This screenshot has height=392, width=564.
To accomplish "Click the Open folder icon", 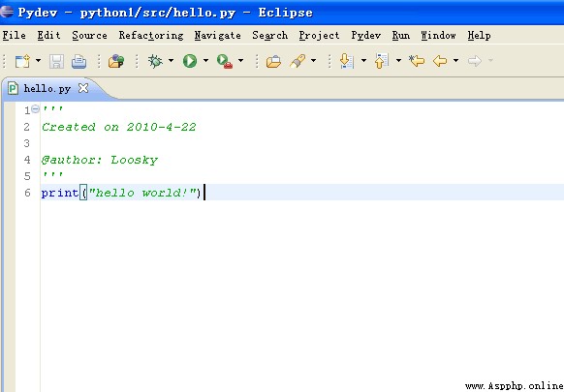I will click(273, 61).
